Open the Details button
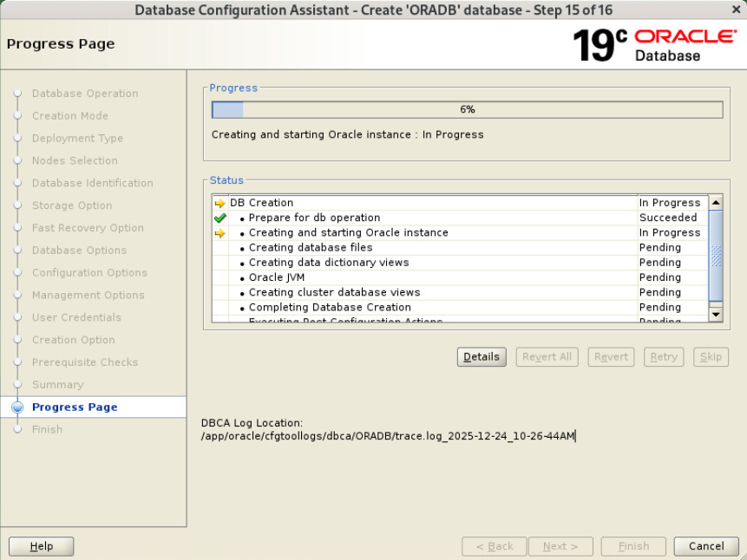This screenshot has height=560, width=747. pyautogui.click(x=482, y=356)
